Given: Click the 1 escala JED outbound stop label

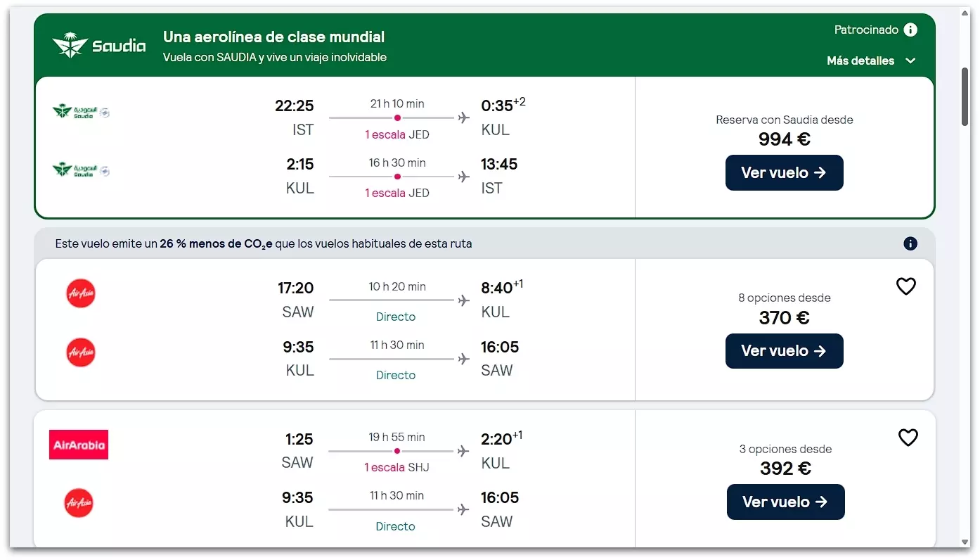Looking at the screenshot, I should [396, 134].
